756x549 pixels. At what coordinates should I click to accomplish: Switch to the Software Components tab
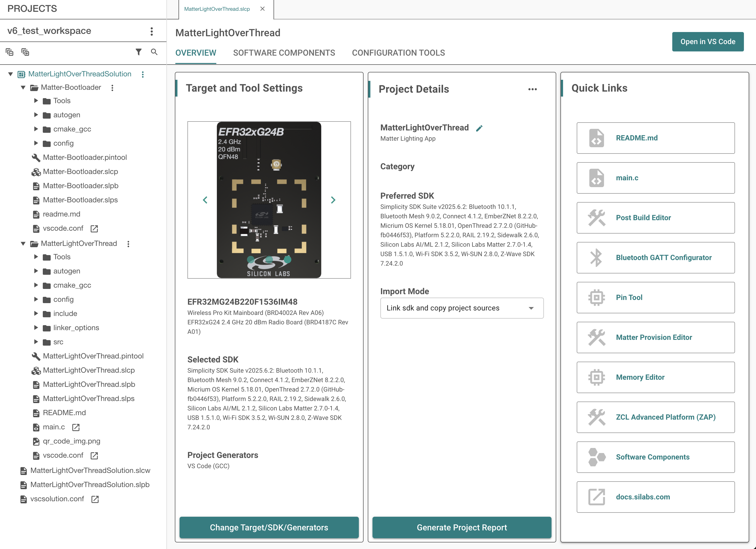284,53
